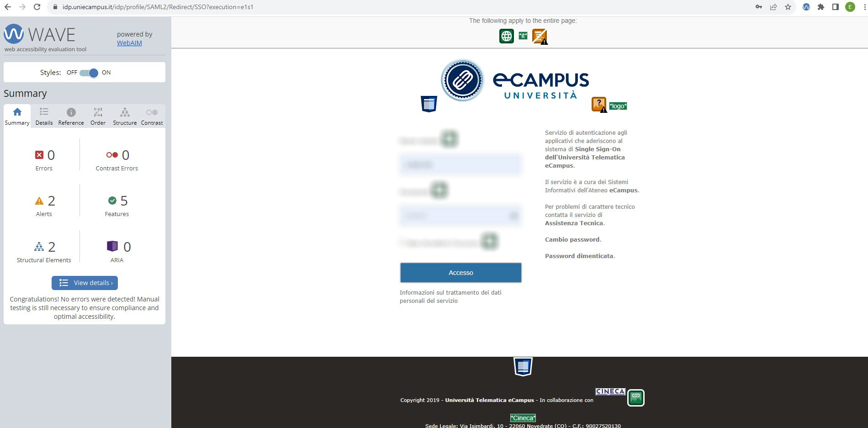868x428 pixels.
Task: Open the Details tab
Action: pyautogui.click(x=44, y=116)
